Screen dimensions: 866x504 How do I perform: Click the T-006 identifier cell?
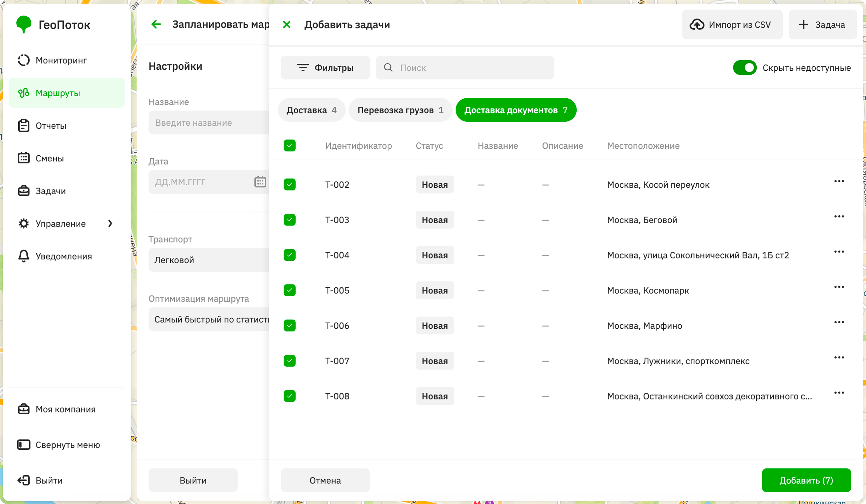click(x=337, y=326)
